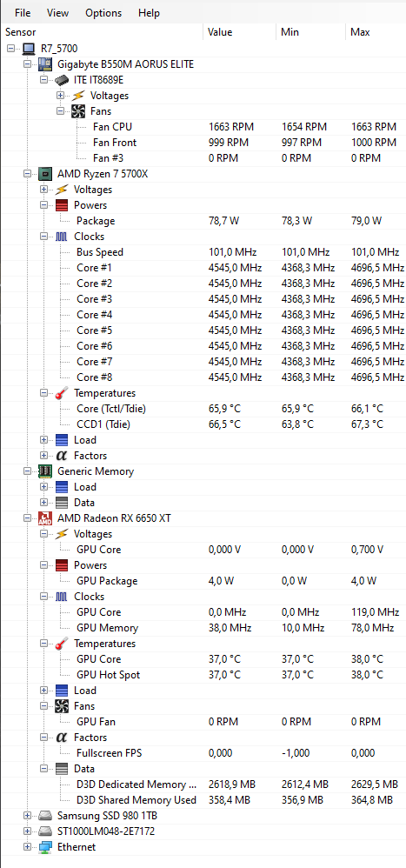This screenshot has width=406, height=868.
Task: Collapse the Clocks node under AMD Ryzen 7 5700X
Action: [43, 237]
